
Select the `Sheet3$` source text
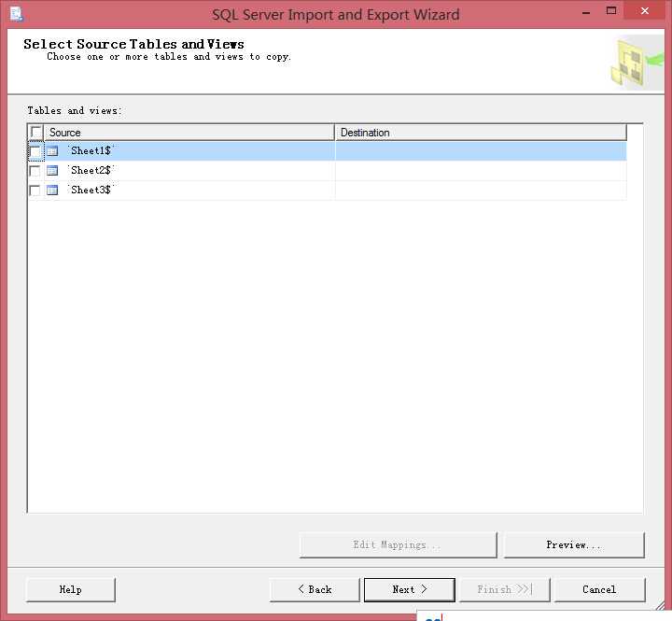91,190
